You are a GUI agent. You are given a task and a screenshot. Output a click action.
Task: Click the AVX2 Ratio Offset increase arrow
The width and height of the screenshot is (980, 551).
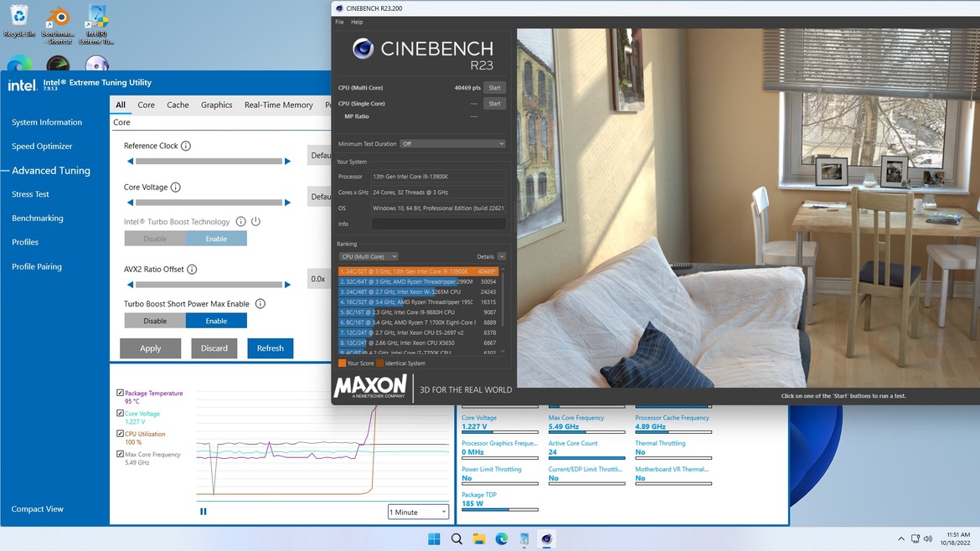coord(287,284)
